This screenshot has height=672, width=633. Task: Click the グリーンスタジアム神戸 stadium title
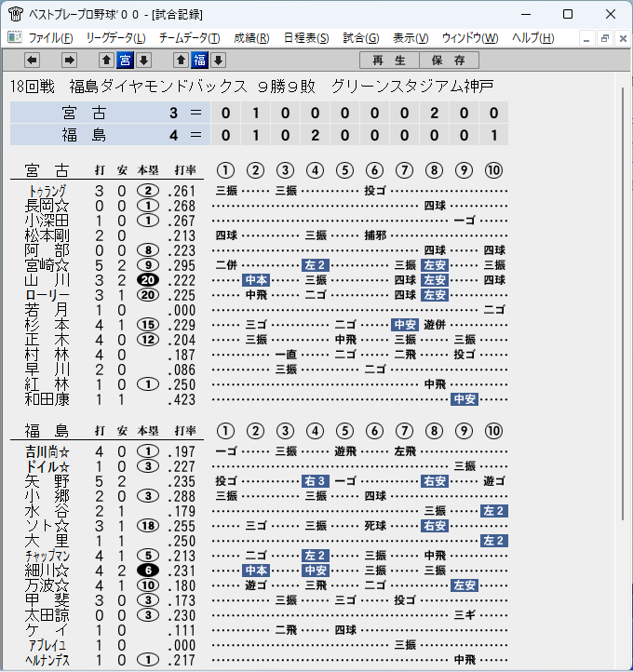[411, 87]
